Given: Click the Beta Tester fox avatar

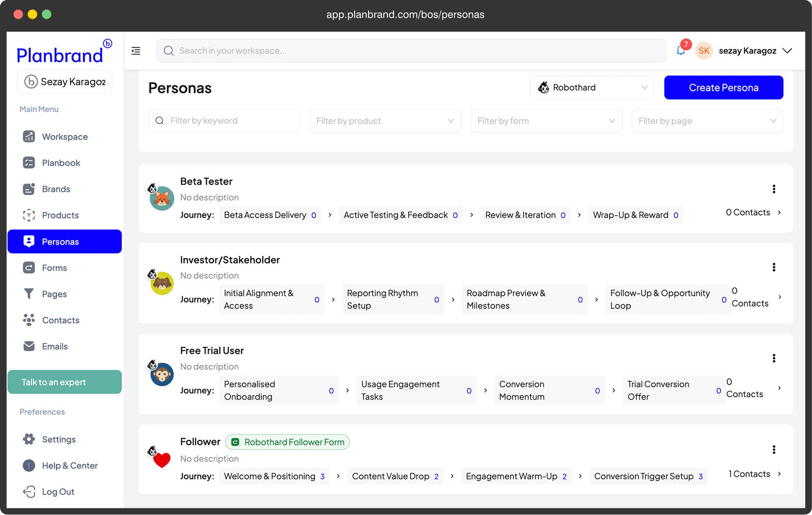Looking at the screenshot, I should pyautogui.click(x=161, y=198).
